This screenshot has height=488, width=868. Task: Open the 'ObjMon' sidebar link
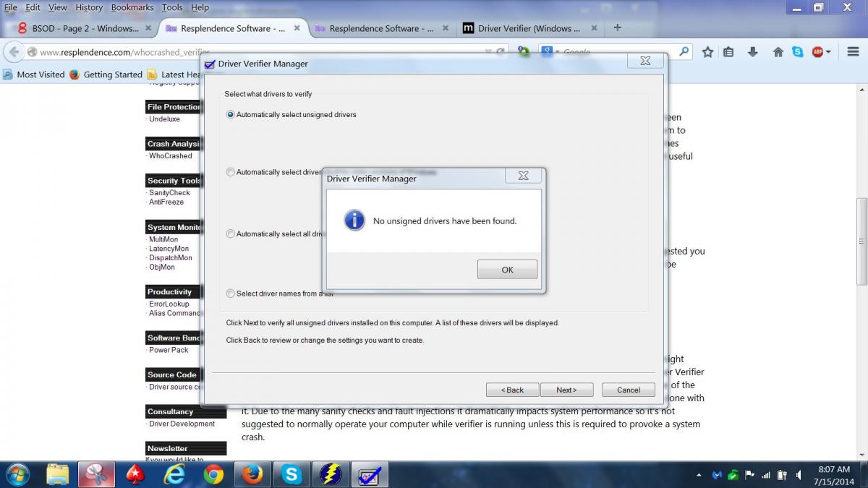(x=161, y=267)
